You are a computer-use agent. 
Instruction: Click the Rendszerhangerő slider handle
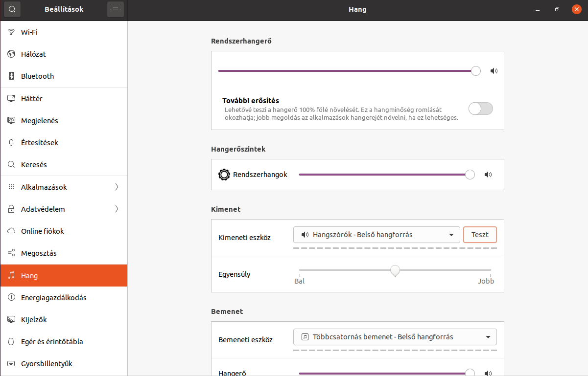[476, 71]
